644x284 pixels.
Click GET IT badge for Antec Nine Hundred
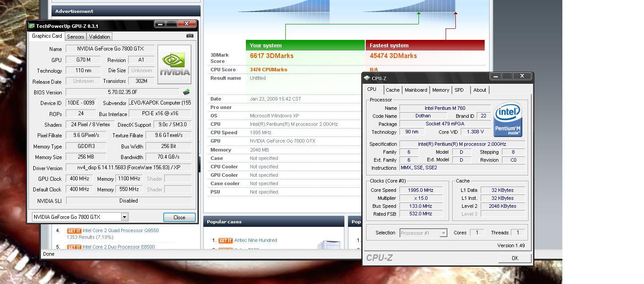tap(225, 241)
